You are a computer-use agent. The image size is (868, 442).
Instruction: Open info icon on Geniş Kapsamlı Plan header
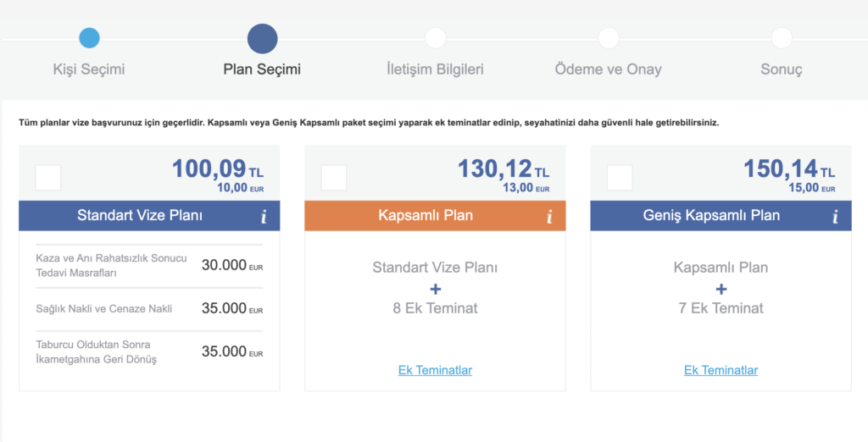point(835,216)
